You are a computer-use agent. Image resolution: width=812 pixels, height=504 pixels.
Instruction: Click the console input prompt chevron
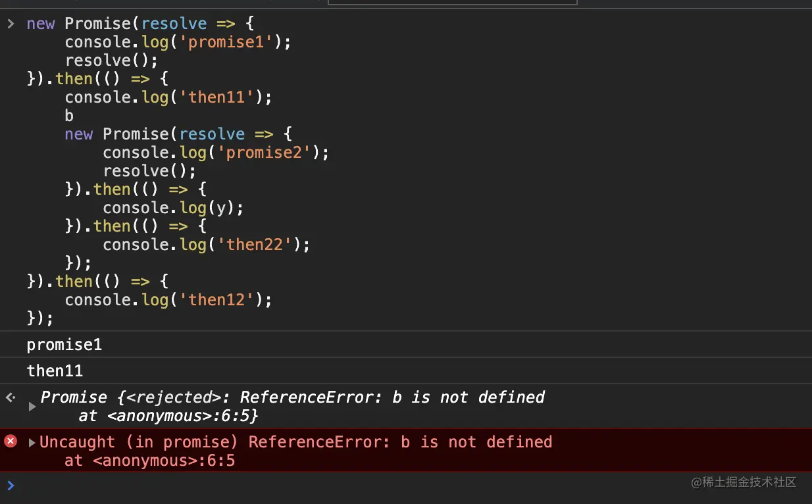click(11, 486)
